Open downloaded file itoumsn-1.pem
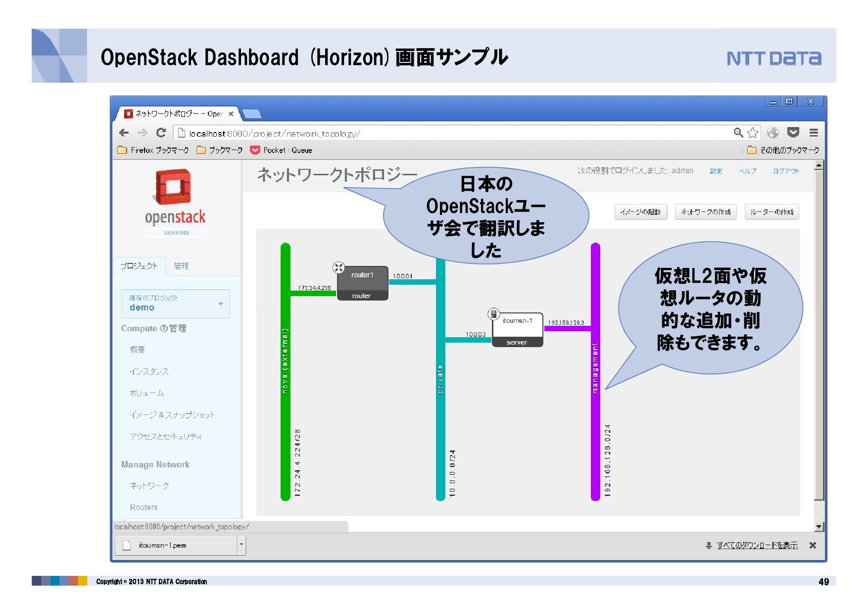This screenshot has height=614, width=868. 176,545
